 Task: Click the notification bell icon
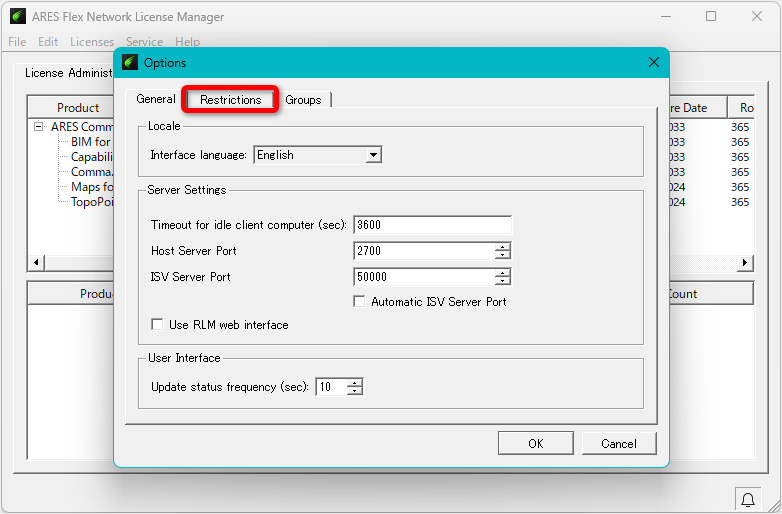point(748,500)
